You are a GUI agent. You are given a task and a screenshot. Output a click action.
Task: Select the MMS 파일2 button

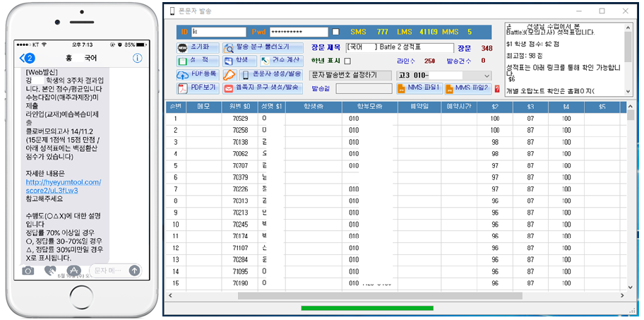(x=467, y=88)
